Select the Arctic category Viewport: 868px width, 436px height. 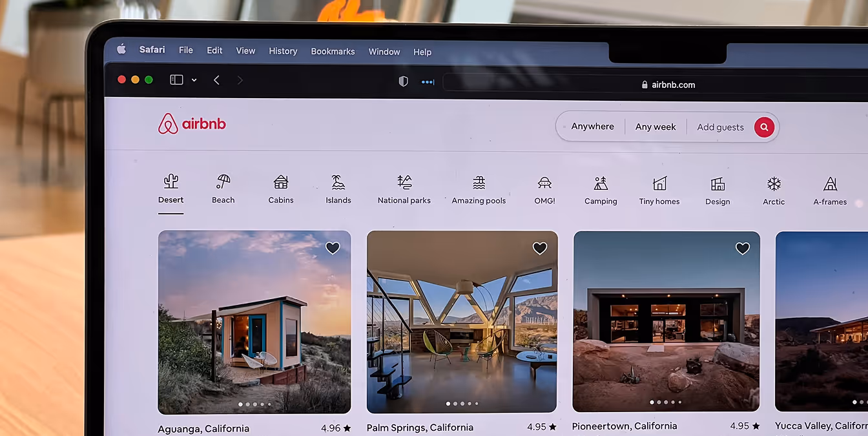pyautogui.click(x=774, y=191)
